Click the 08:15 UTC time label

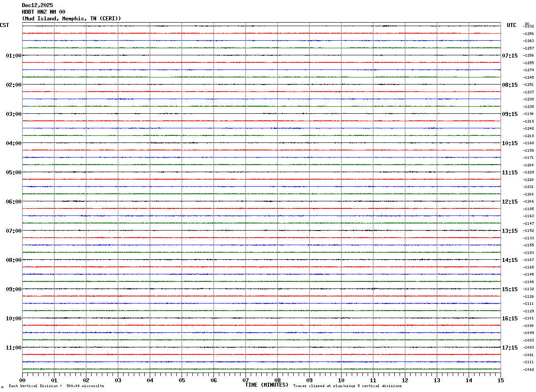tap(510, 85)
